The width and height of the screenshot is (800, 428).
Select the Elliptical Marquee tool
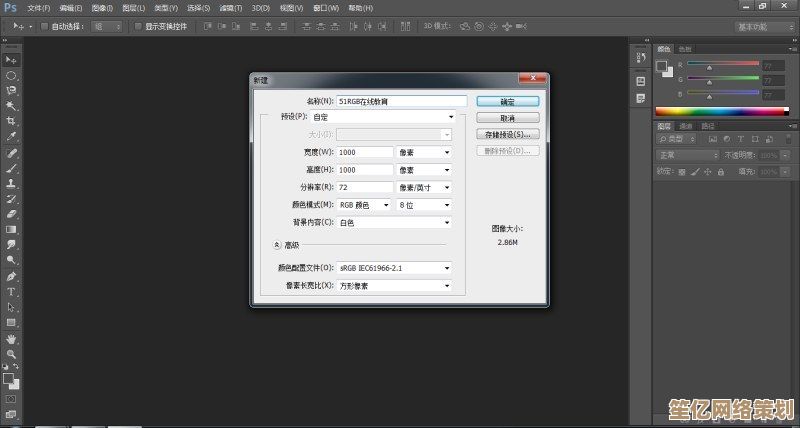[11, 75]
